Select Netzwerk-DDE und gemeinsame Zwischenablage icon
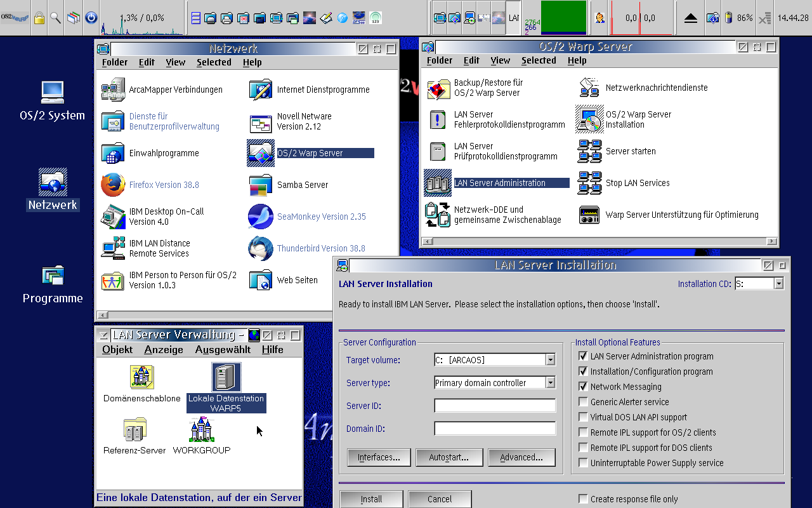 coord(438,215)
